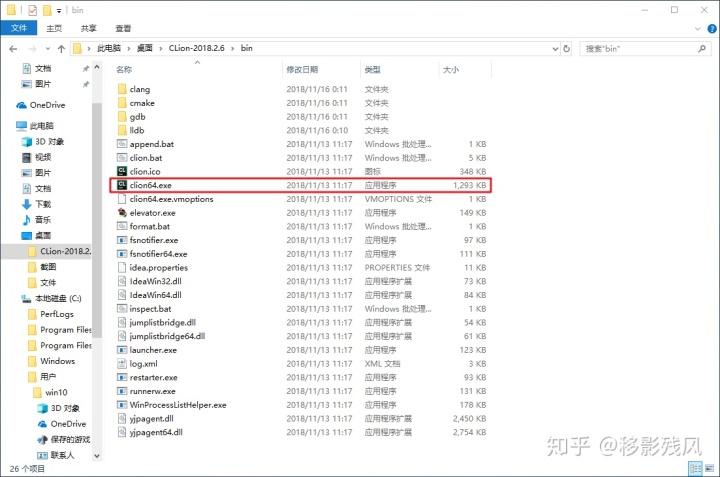Screen dimensions: 720x477
Task: Open recent locations dropdown arrow
Action: coord(47,48)
